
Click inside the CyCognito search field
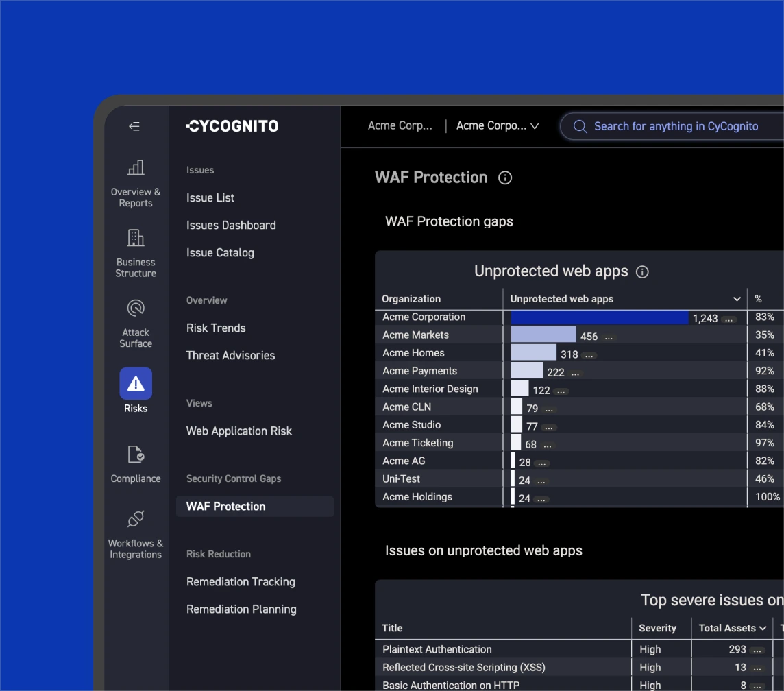coord(675,126)
